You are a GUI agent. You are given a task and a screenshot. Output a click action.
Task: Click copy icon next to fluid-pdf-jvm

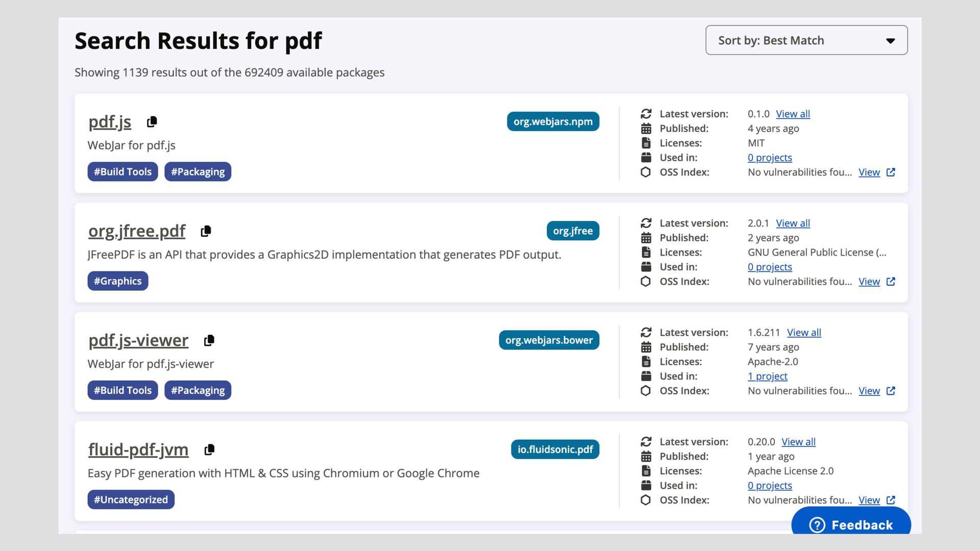[209, 449]
